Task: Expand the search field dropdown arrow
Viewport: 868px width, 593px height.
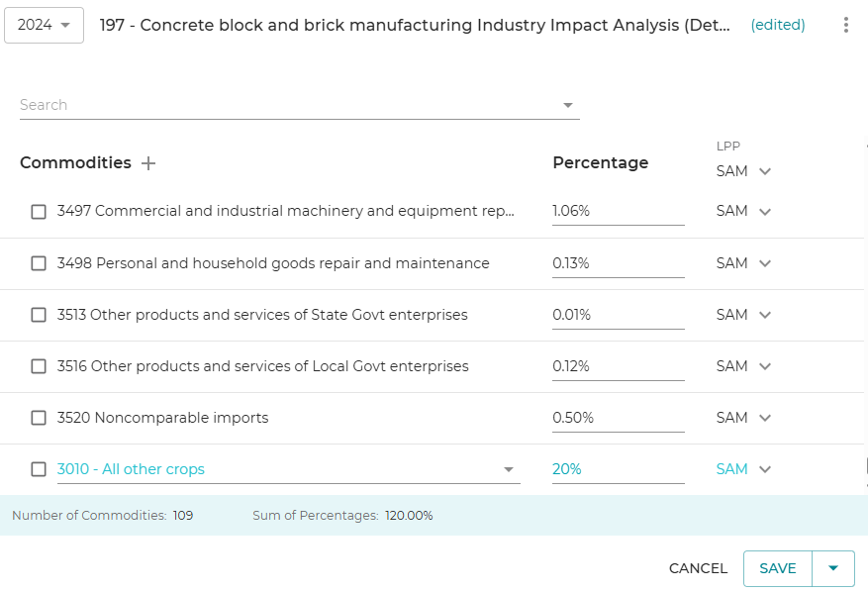Action: [x=568, y=105]
